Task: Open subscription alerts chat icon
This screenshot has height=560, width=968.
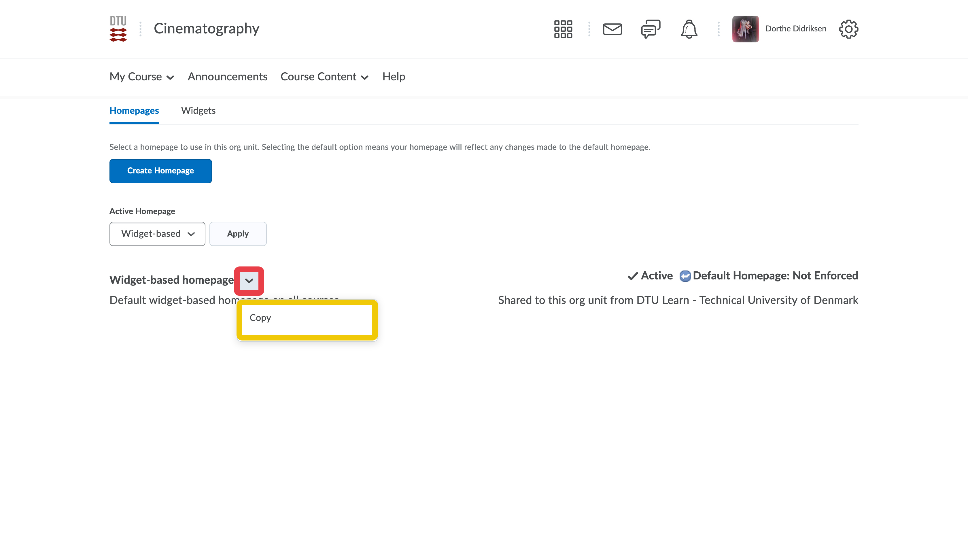Action: [650, 29]
